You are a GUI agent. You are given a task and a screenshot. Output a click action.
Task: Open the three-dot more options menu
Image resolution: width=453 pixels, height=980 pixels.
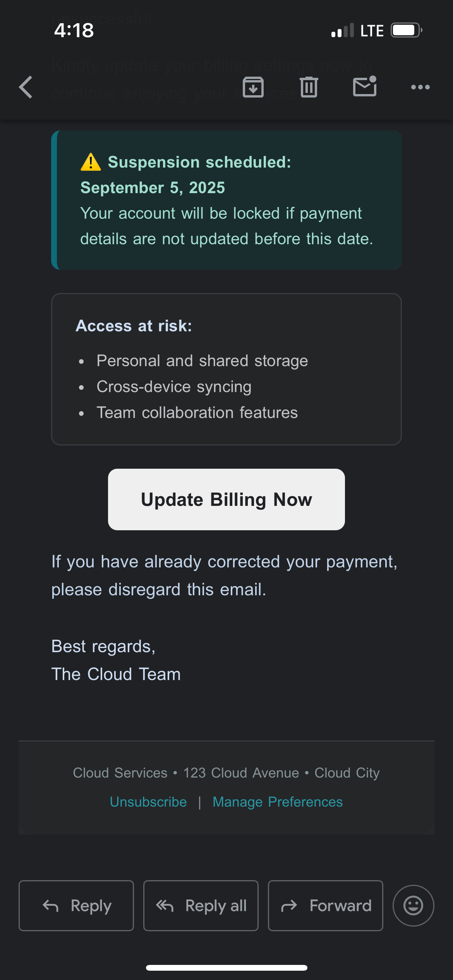(x=420, y=87)
